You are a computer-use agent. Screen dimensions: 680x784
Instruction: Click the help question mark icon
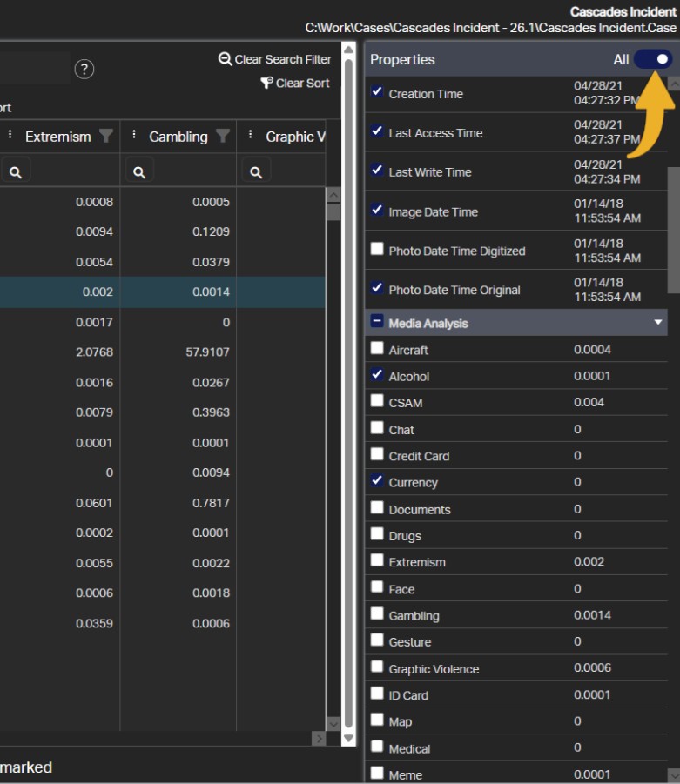click(x=84, y=70)
